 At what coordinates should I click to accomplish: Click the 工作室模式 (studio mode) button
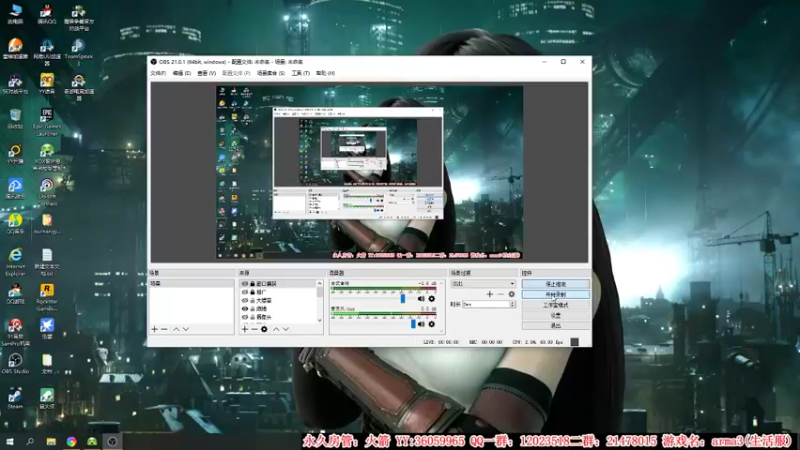[556, 305]
